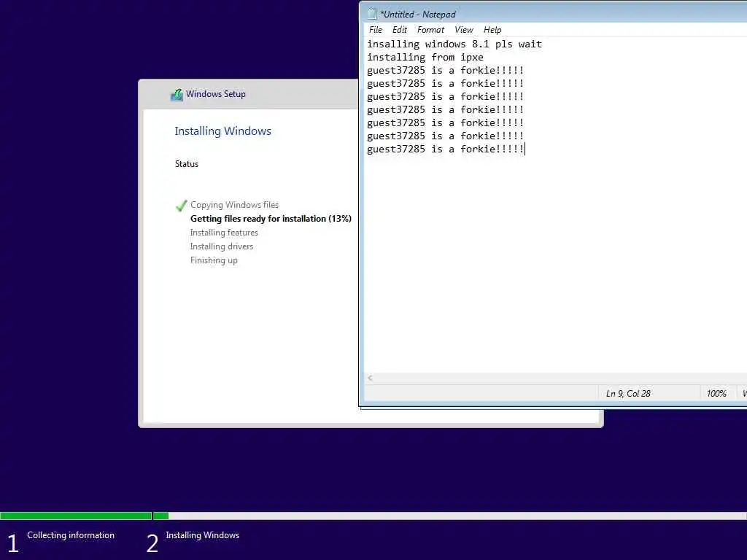Viewport: 747px width, 560px height.
Task: Open the Notepad View menu
Action: pos(463,30)
